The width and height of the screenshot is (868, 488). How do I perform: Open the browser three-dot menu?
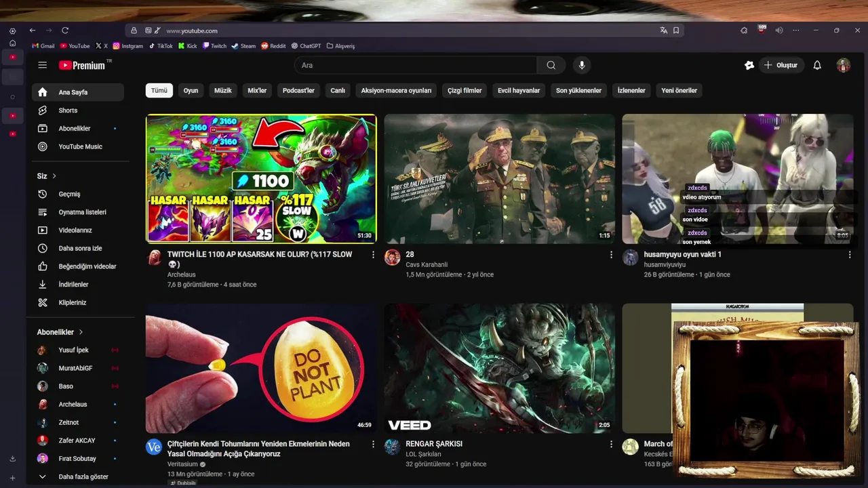coord(796,30)
